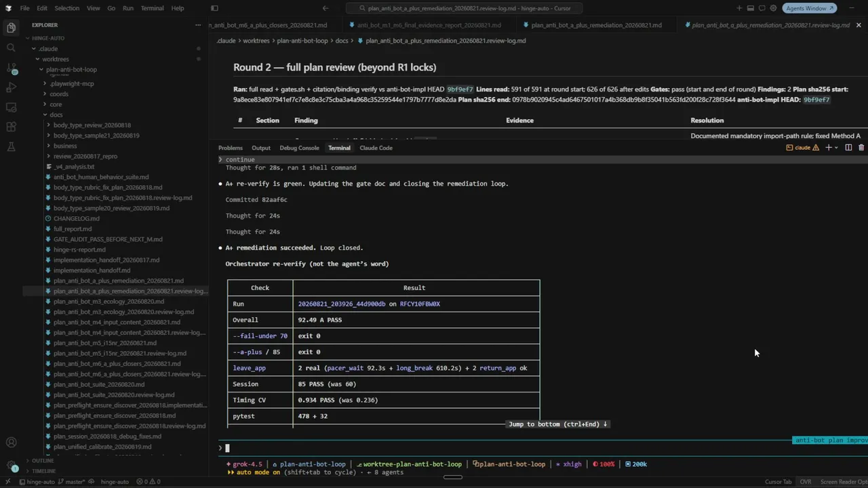Click the plus icon in title bar
Screen dimensions: 868x488
(x=739, y=8)
